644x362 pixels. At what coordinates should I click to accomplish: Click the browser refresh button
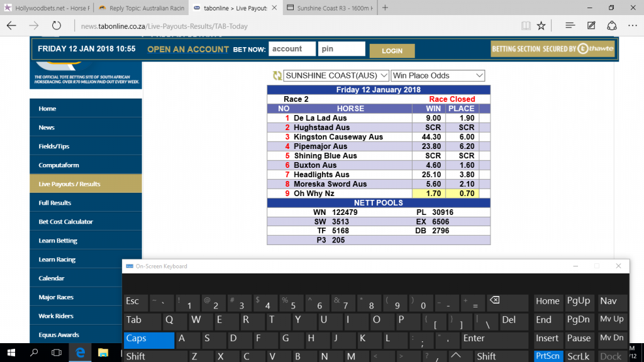[57, 26]
